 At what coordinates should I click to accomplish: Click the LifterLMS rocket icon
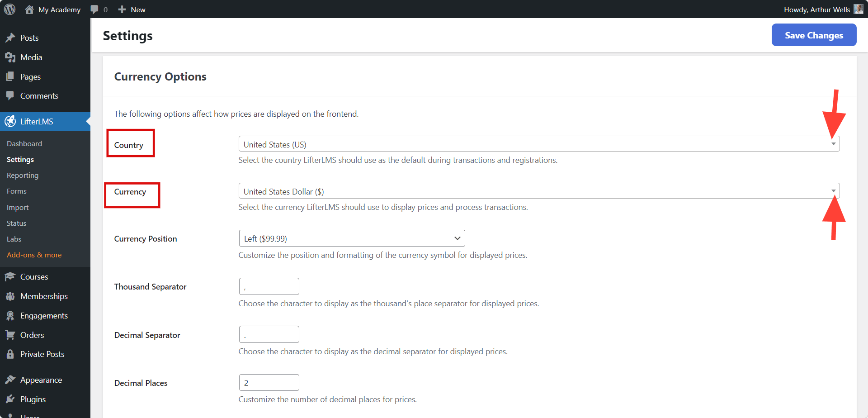(x=10, y=122)
